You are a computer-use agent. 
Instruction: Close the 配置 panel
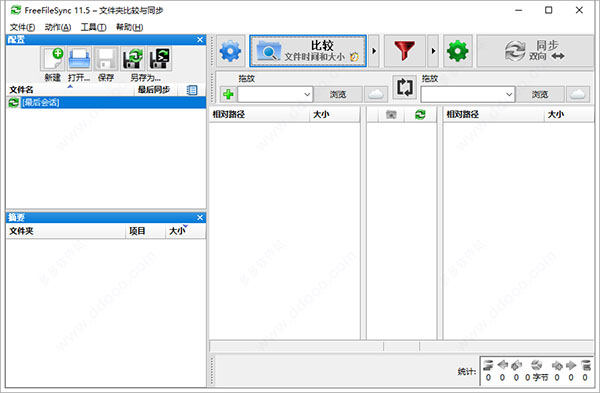click(x=200, y=39)
